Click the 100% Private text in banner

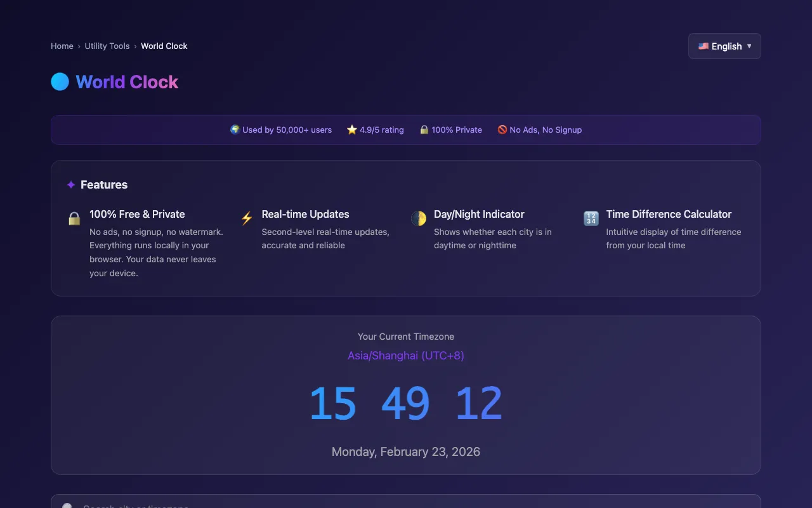(457, 130)
